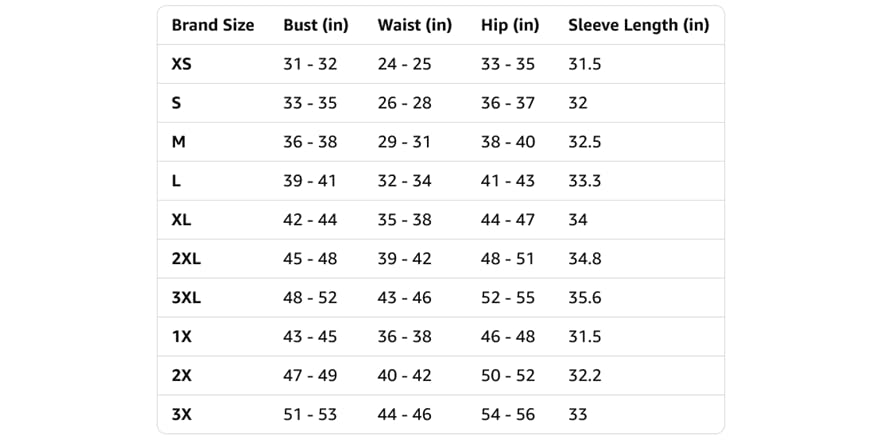Click the Hip (in) column header

tap(510, 25)
